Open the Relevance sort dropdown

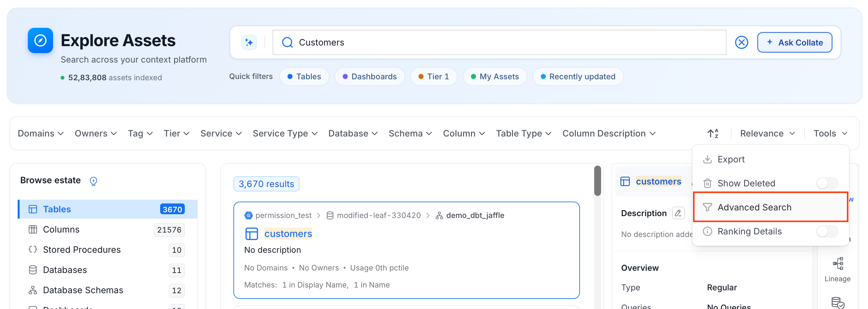(768, 133)
